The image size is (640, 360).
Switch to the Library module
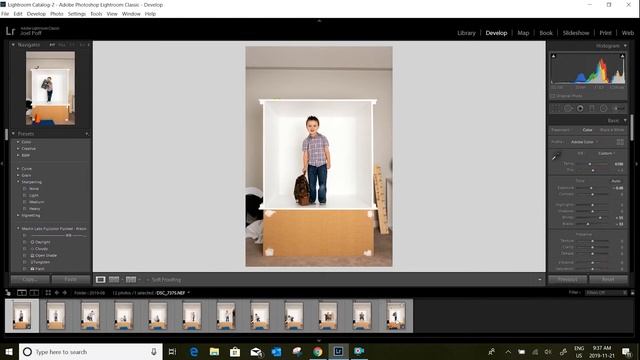click(466, 33)
